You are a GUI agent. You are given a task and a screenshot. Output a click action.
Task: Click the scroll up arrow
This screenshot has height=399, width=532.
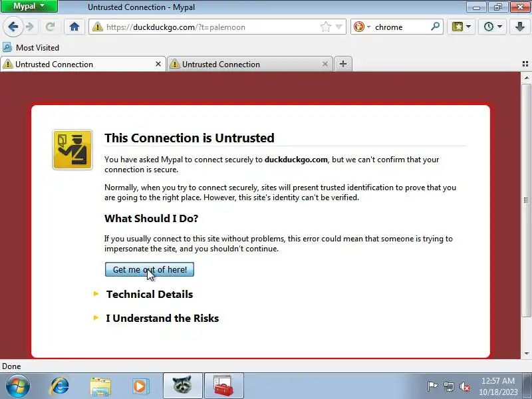pyautogui.click(x=526, y=78)
